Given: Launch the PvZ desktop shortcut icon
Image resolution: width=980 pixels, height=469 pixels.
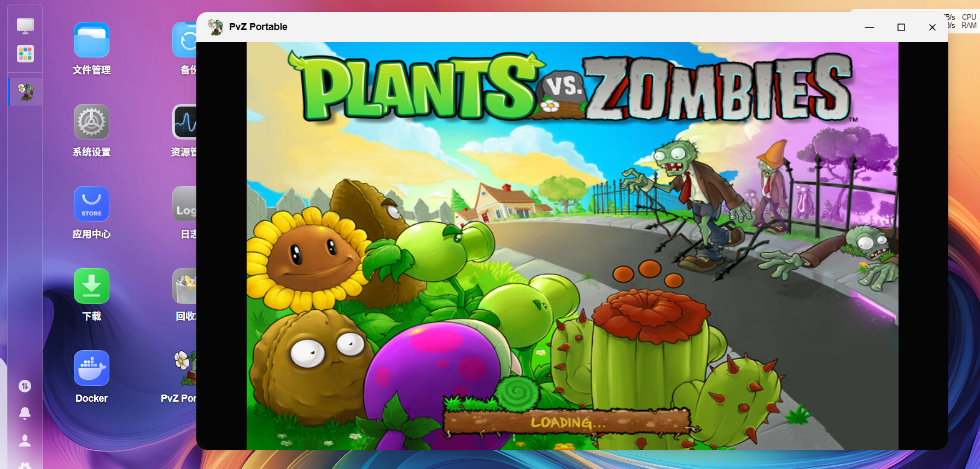Looking at the screenshot, I should [185, 368].
